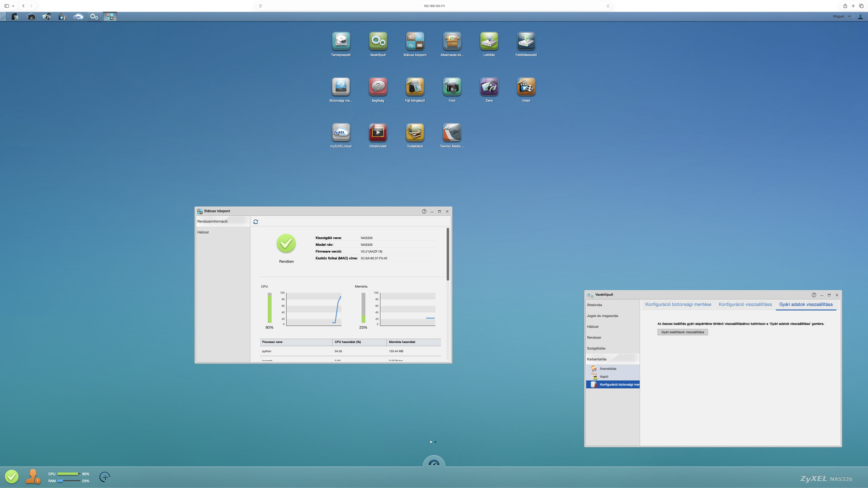Open the Fájl böngésző desktop icon
This screenshot has width=868, height=488.
(414, 87)
